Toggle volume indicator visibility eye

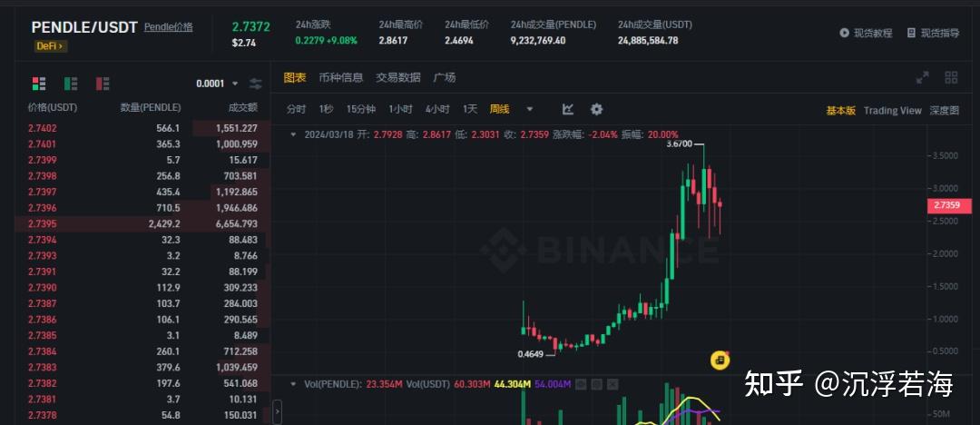581,384
